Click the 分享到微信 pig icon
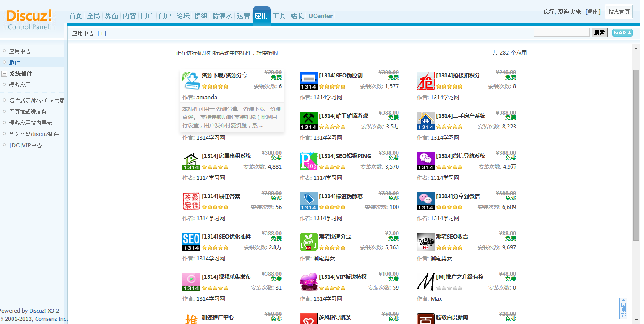Image resolution: width=644 pixels, height=324 pixels. (x=425, y=201)
